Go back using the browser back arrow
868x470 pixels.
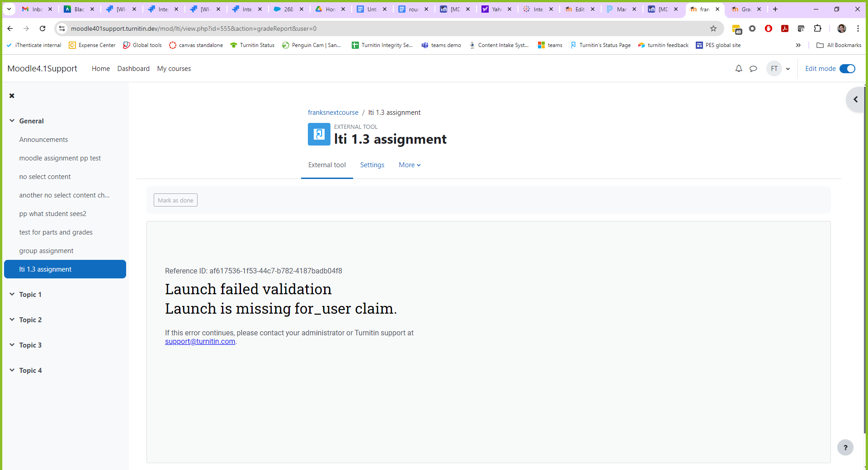(10, 28)
